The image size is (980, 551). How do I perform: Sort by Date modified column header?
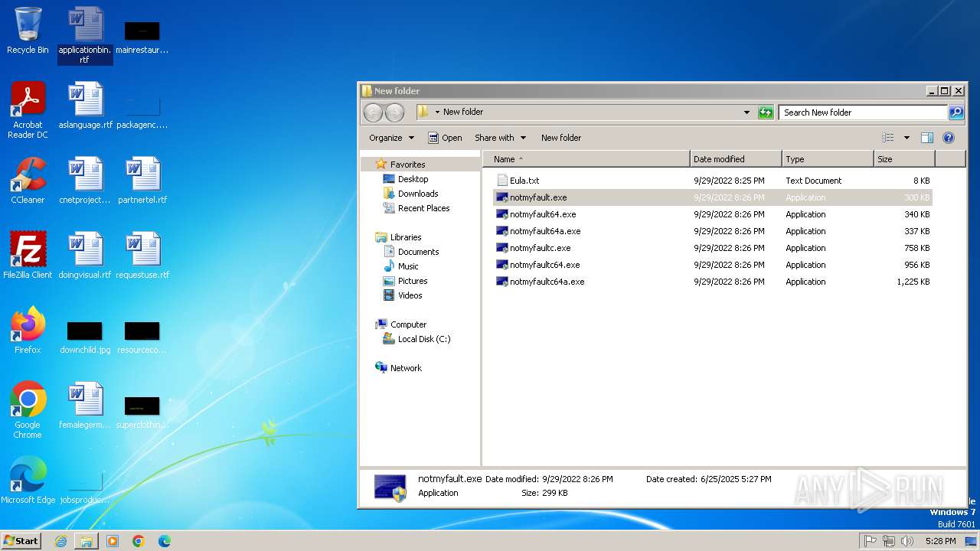coord(736,159)
